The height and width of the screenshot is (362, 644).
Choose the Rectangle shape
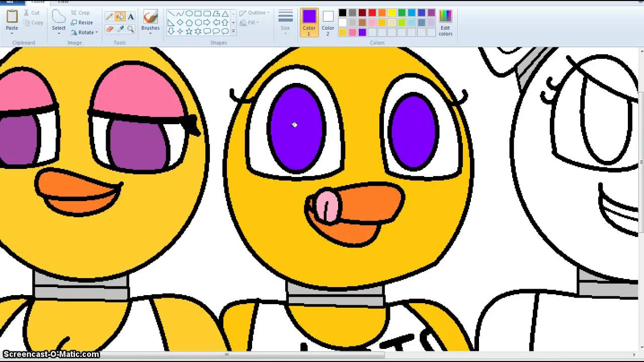(x=198, y=14)
